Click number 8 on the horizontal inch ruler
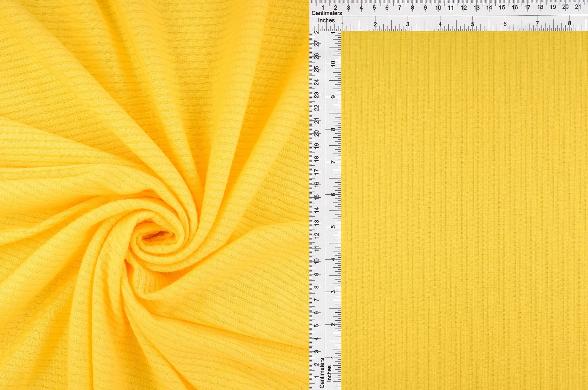 coord(569,24)
